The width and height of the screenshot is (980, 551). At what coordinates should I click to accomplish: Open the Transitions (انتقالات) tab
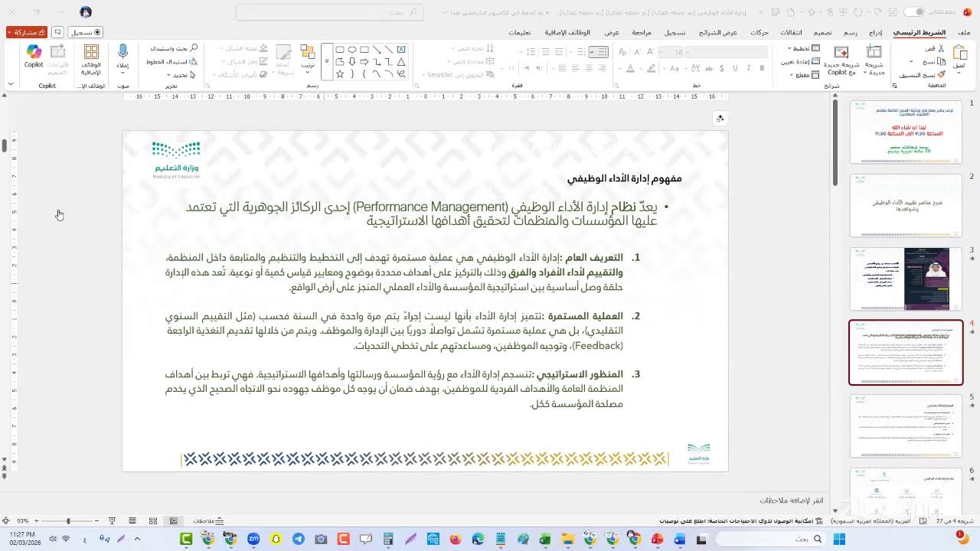792,32
